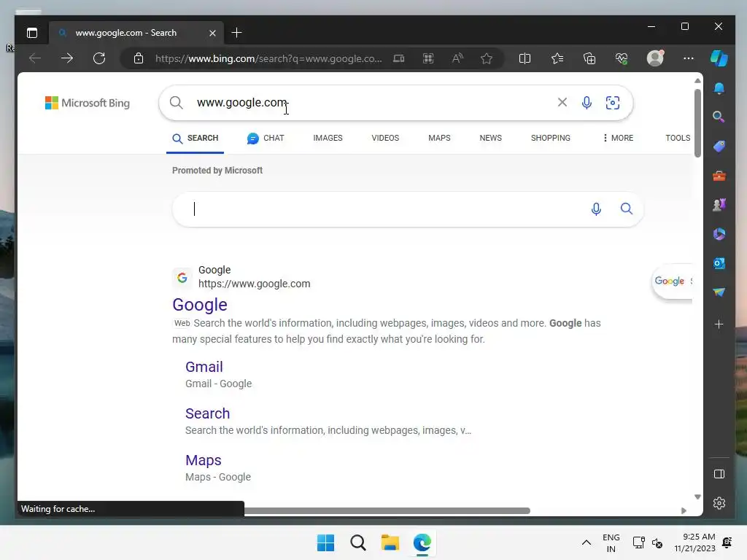Switch to the SHOPPING tab
The image size is (747, 560).
pos(550,138)
